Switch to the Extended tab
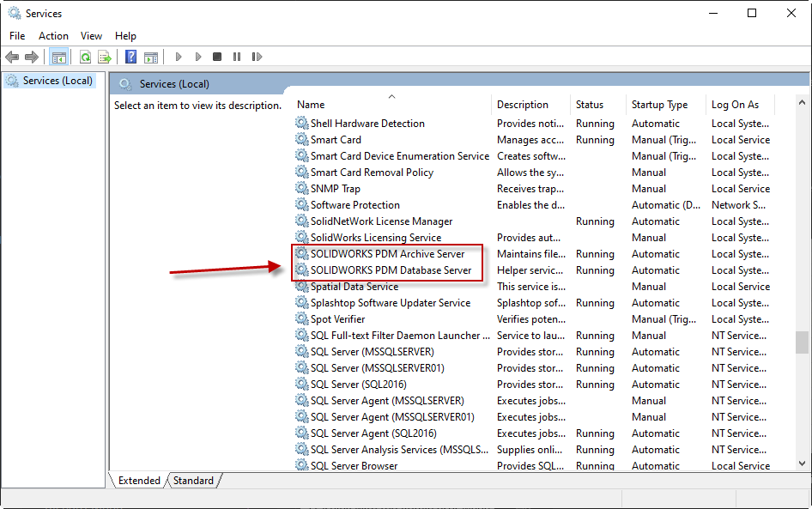The height and width of the screenshot is (509, 812). [139, 481]
